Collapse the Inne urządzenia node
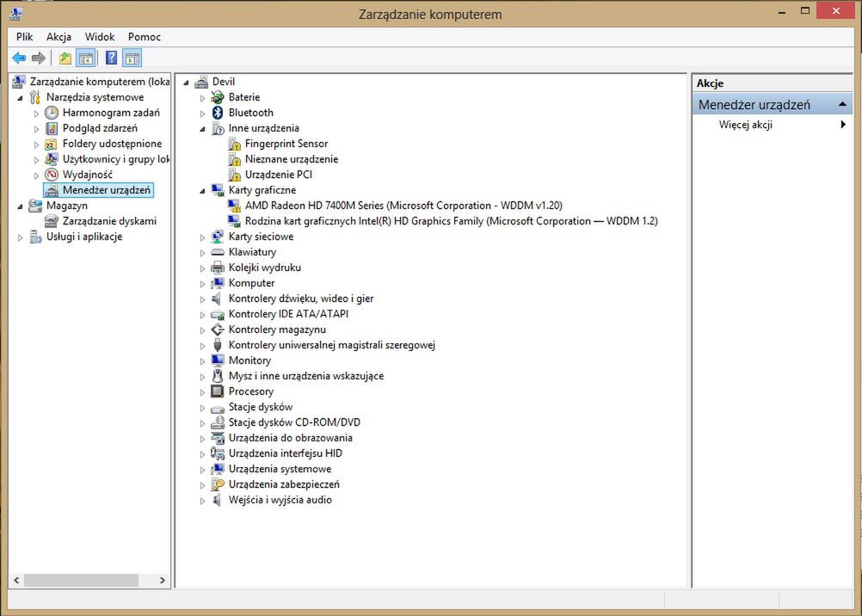The width and height of the screenshot is (862, 616). 202,129
